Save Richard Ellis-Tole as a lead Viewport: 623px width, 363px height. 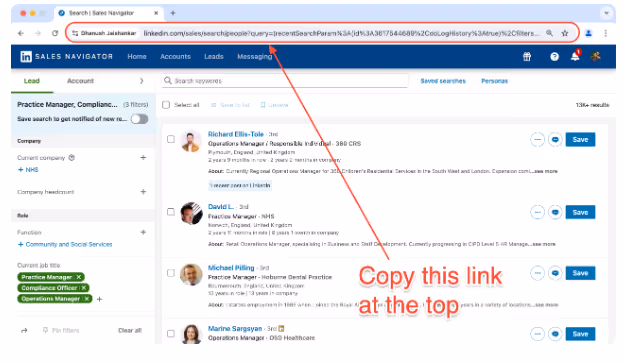pyautogui.click(x=580, y=139)
